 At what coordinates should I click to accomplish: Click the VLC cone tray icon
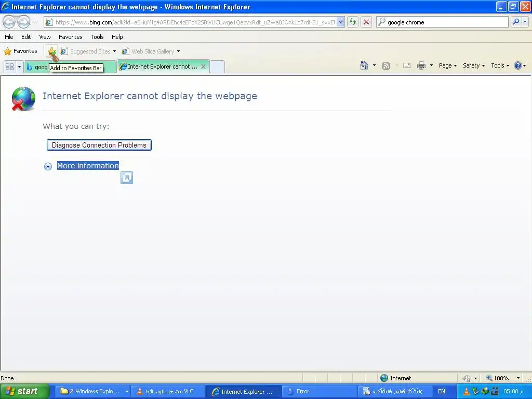click(x=467, y=391)
